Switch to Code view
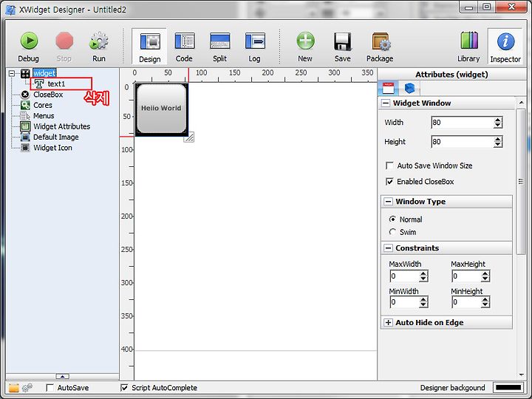532x399 pixels. [184, 47]
